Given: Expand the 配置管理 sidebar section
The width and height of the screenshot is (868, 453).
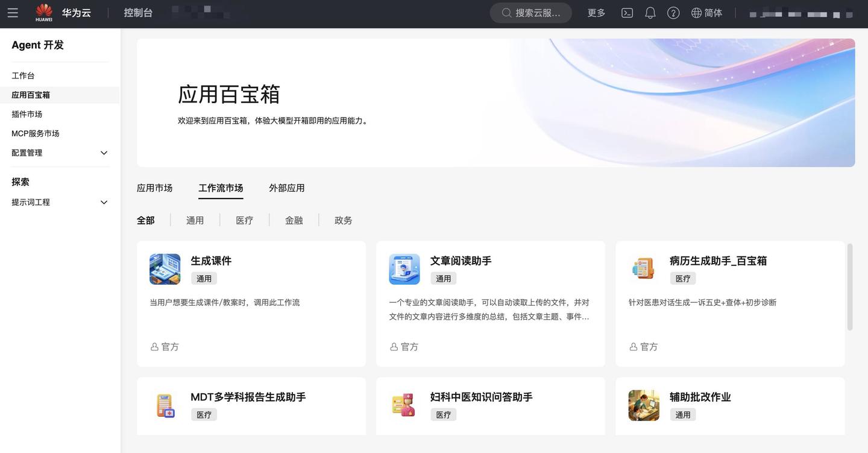Looking at the screenshot, I should [x=104, y=153].
